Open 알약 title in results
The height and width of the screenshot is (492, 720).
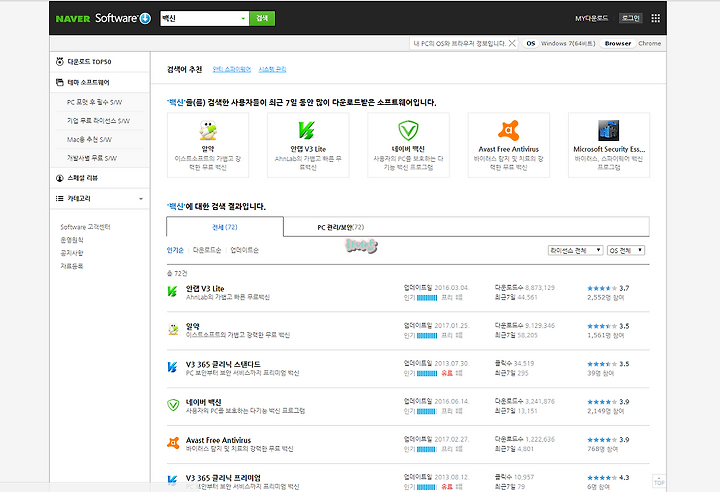[x=193, y=326]
